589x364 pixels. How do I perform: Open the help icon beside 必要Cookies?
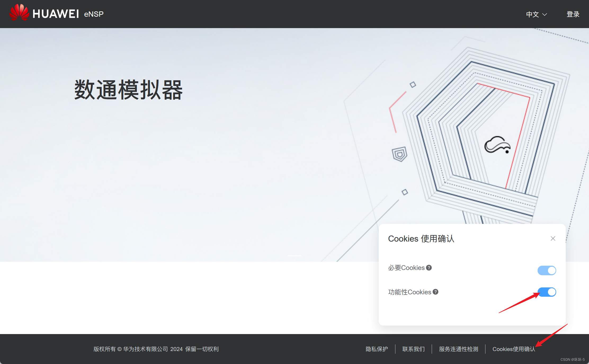(x=429, y=268)
